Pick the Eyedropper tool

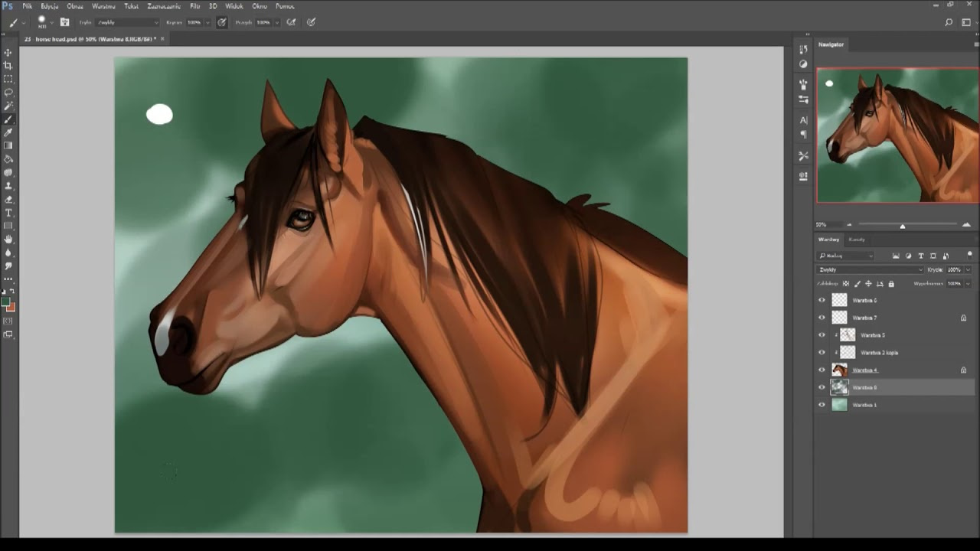pos(8,132)
